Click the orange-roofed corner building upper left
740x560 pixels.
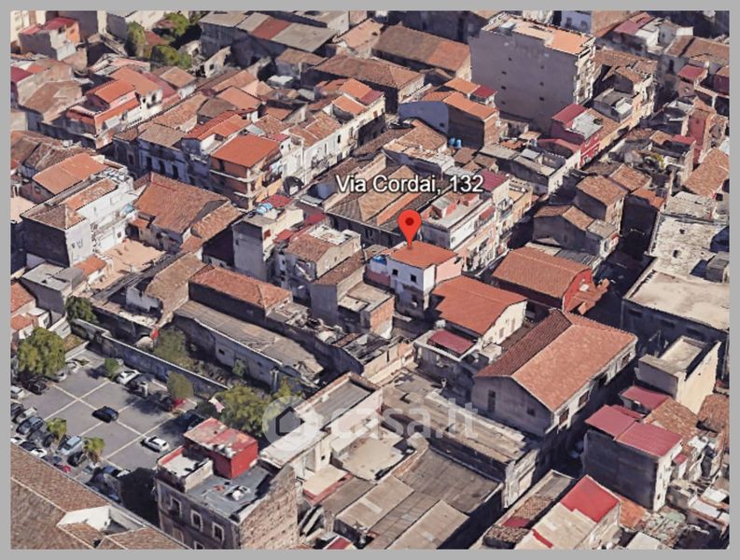(244, 154)
